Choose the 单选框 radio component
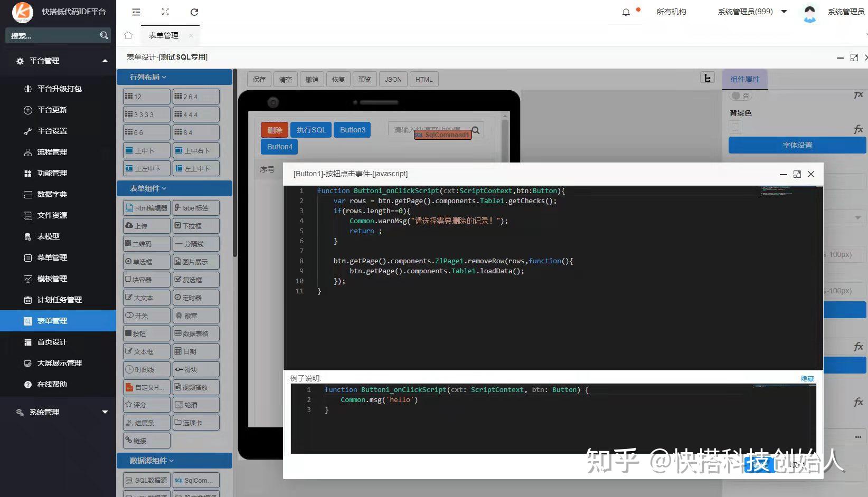 point(147,262)
